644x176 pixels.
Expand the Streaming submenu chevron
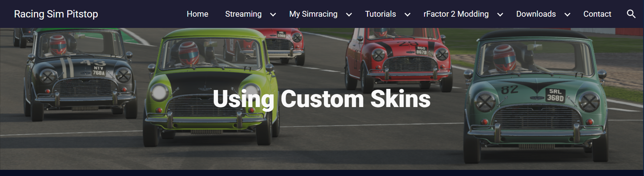click(273, 15)
